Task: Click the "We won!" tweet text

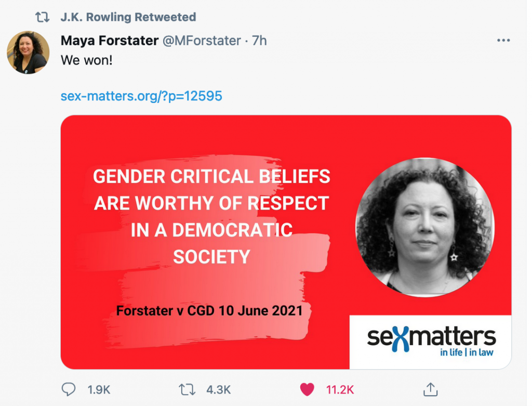Action: point(86,60)
